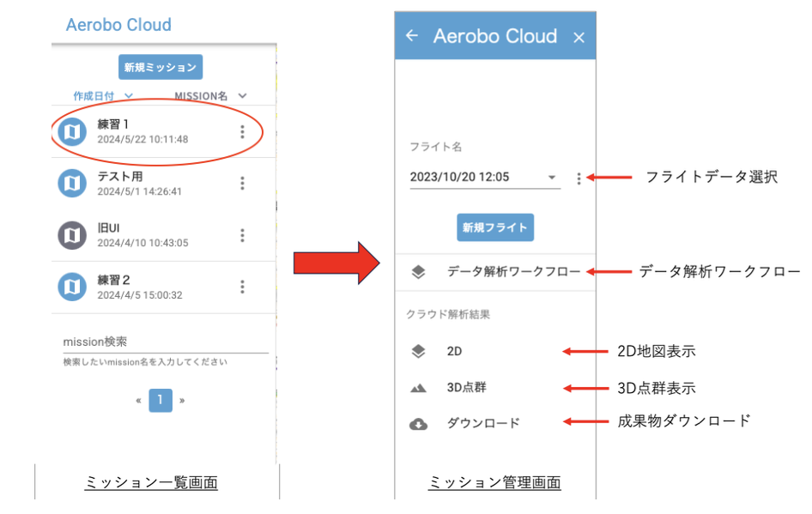The height and width of the screenshot is (514, 812).
Task: Open the kebab menu for 練習２
Action: [x=242, y=287]
